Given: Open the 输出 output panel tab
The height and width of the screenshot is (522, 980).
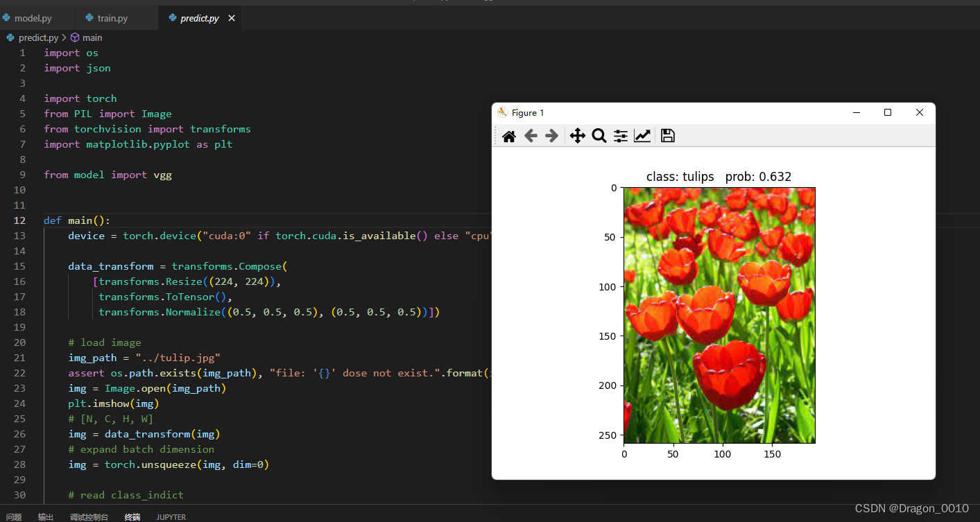Looking at the screenshot, I should point(46,517).
